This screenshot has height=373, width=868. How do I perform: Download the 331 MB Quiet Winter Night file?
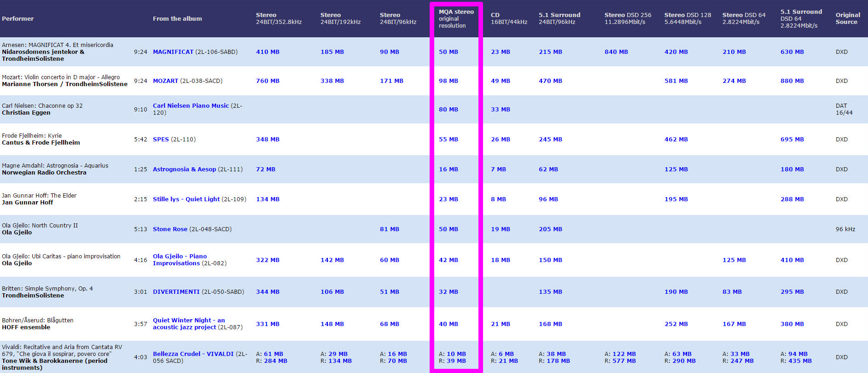268,324
